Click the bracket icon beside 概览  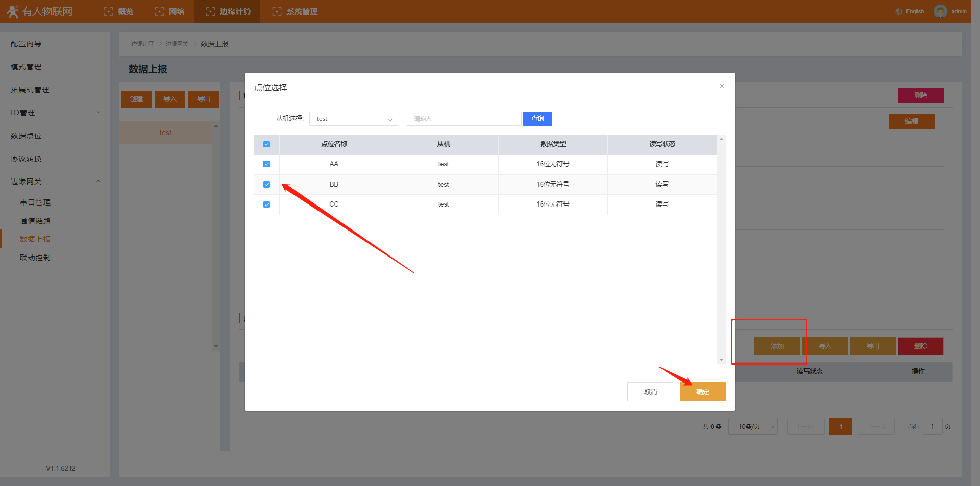coord(108,11)
